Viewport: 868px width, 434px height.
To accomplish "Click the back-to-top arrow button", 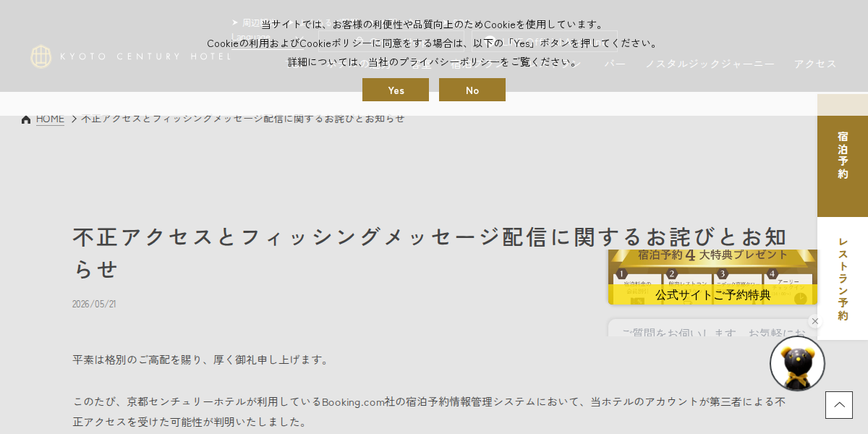I will (x=839, y=405).
